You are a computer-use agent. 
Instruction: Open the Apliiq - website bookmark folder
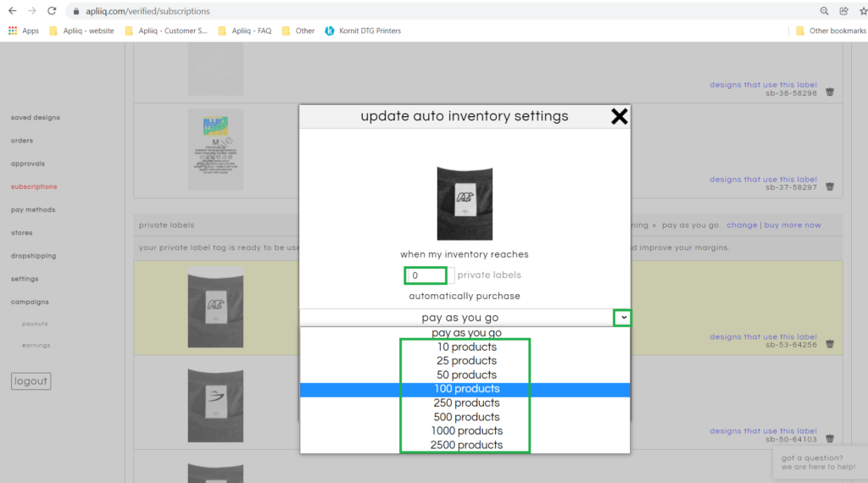tap(82, 31)
